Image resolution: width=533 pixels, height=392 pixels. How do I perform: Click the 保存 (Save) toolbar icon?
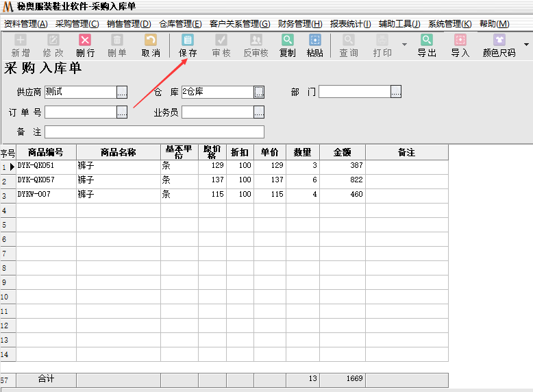point(188,45)
